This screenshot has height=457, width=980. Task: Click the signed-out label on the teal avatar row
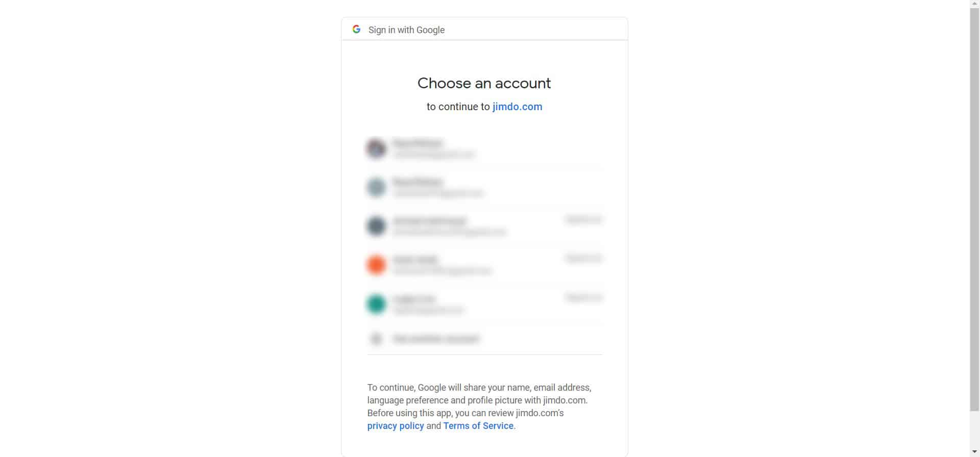coord(584,297)
